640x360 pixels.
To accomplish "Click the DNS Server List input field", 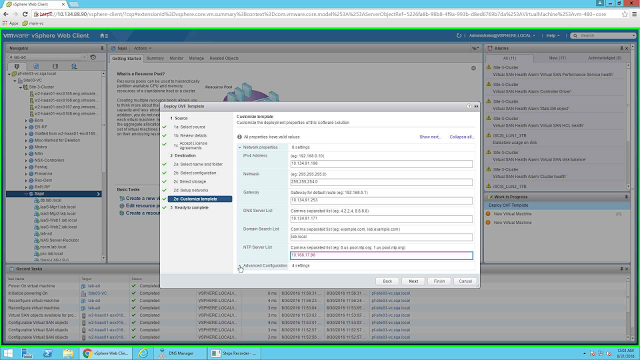I will [x=381, y=219].
